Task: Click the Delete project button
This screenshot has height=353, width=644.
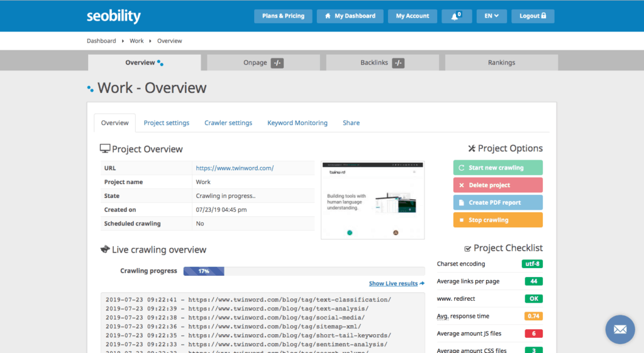Action: point(498,185)
